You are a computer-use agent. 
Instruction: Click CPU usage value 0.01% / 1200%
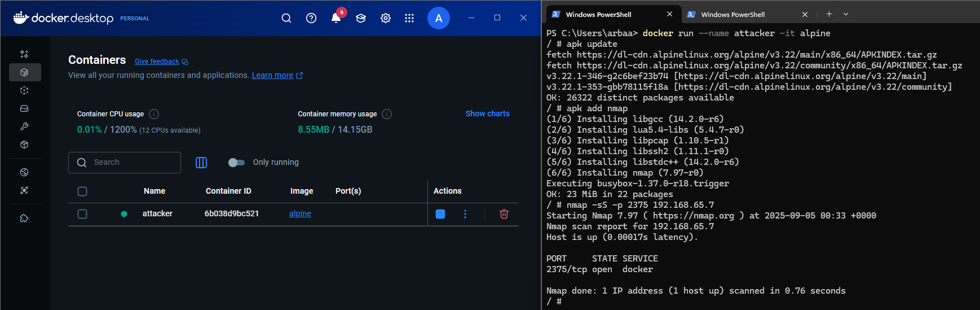(x=107, y=129)
